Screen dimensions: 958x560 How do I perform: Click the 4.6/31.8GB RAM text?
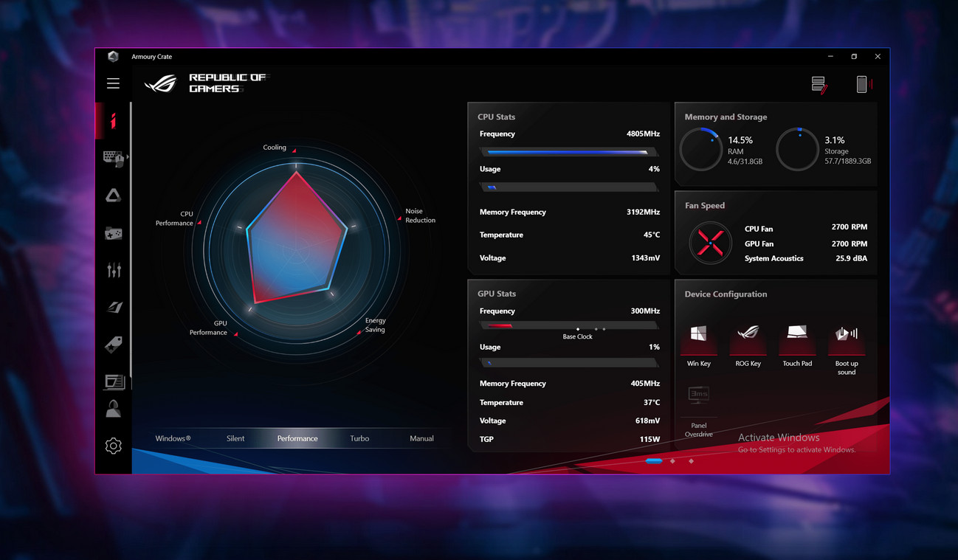coord(745,161)
